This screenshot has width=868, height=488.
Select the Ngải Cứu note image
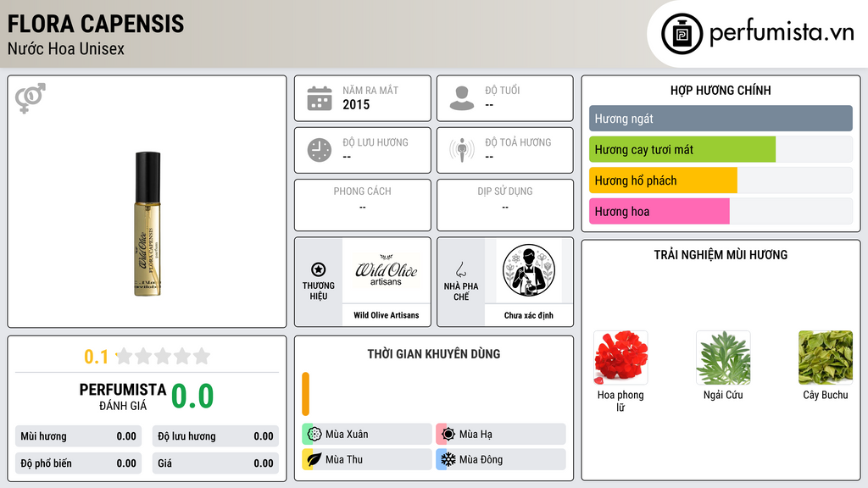click(x=723, y=358)
